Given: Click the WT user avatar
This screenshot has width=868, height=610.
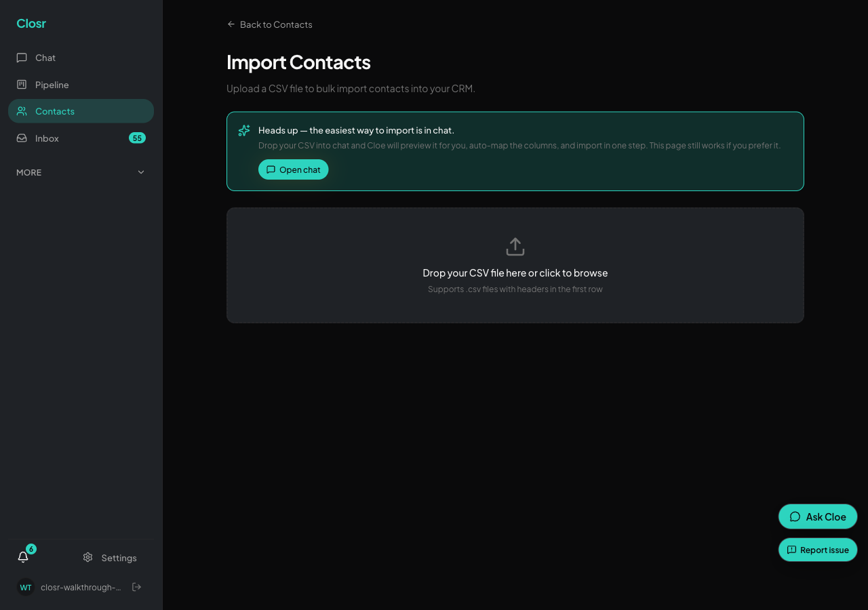Looking at the screenshot, I should [26, 587].
